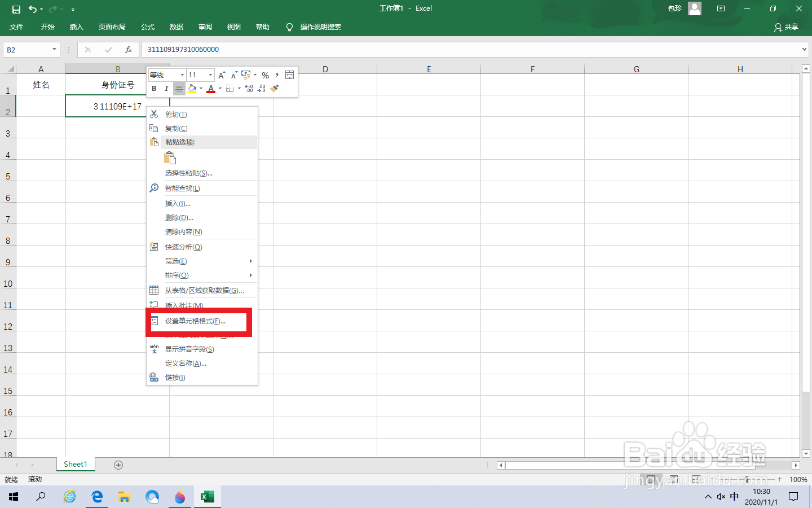Image resolution: width=812 pixels, height=508 pixels.
Task: Switch to the Formulas ribbon tab
Action: 148,27
